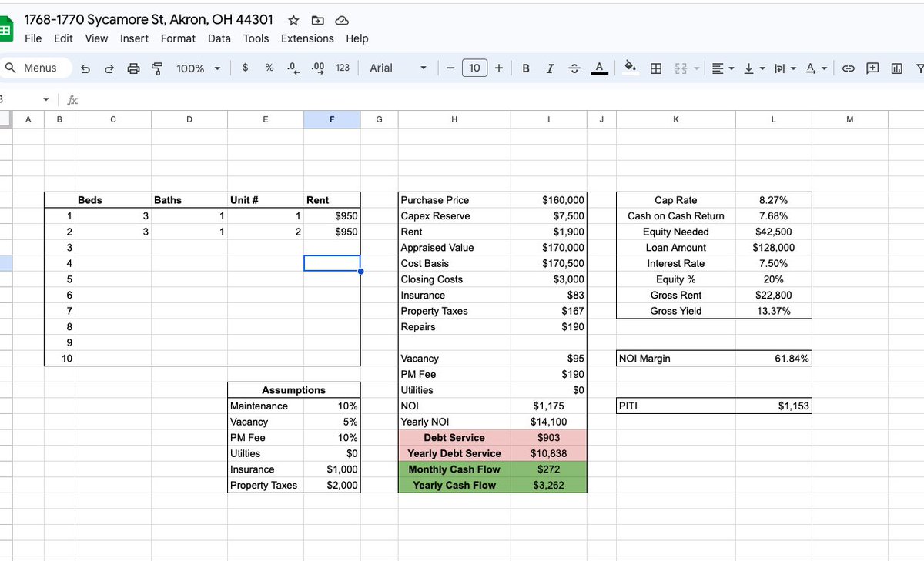Open the horizontal alignment dropdown

(721, 68)
